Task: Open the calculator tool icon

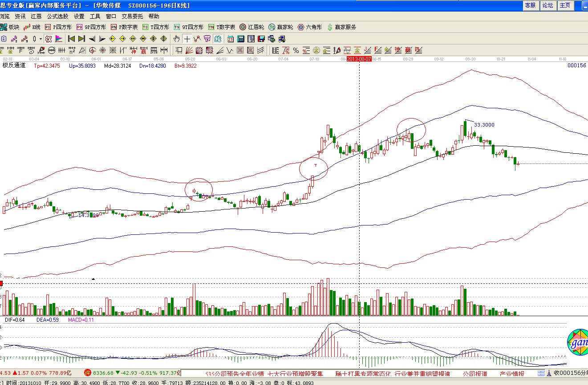Action: 241,39
